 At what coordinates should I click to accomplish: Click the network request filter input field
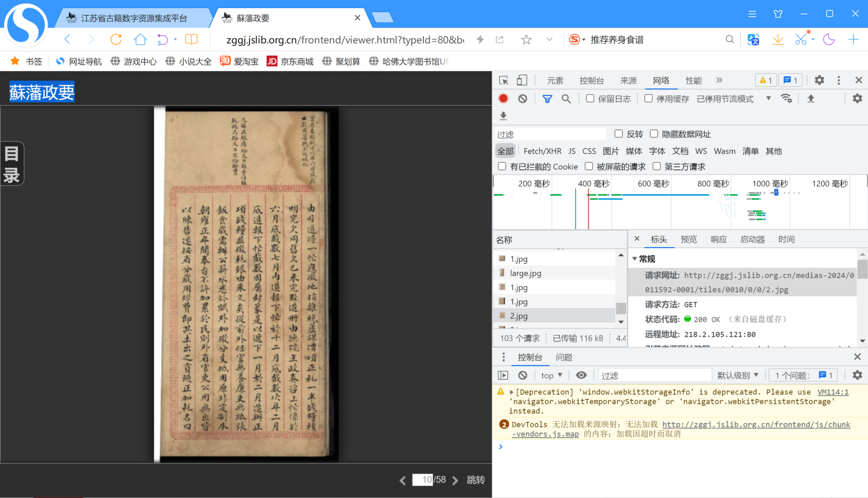550,134
